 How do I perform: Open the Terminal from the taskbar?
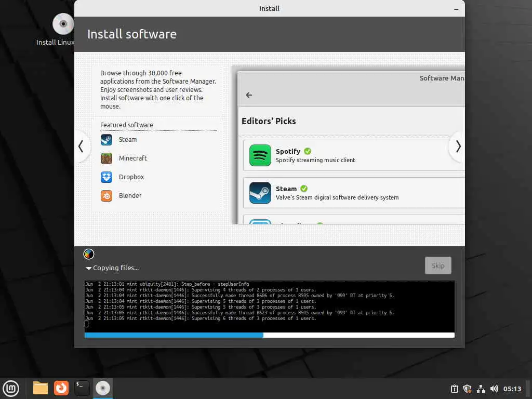pyautogui.click(x=82, y=388)
